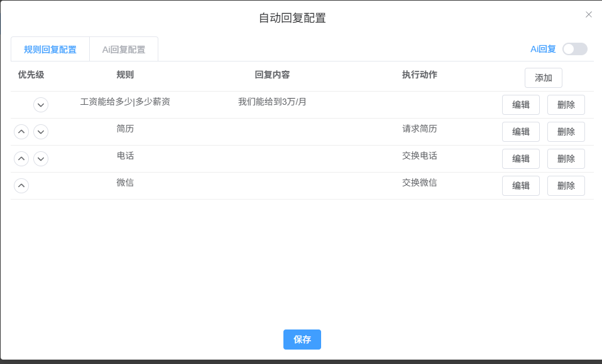Click the 请求简历 action cell

(420, 129)
